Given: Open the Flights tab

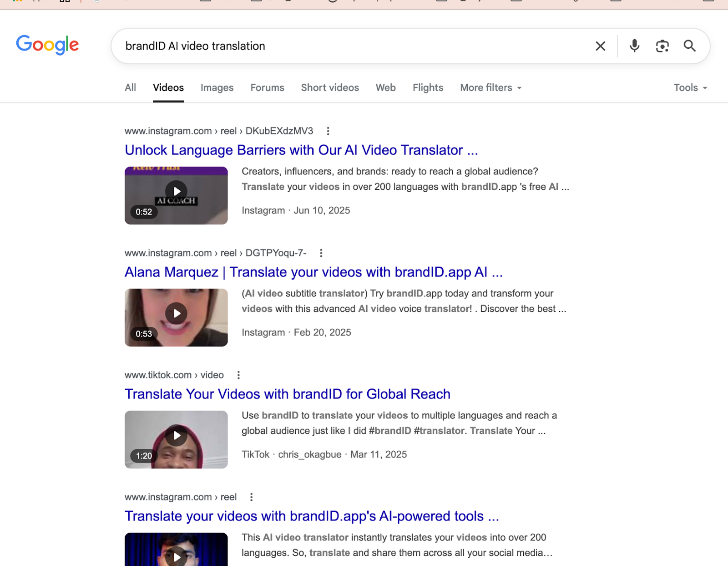Looking at the screenshot, I should pos(428,88).
